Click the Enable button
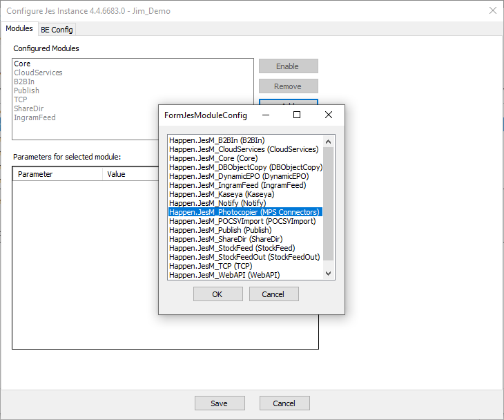Image resolution: width=504 pixels, height=420 pixels. coord(289,66)
